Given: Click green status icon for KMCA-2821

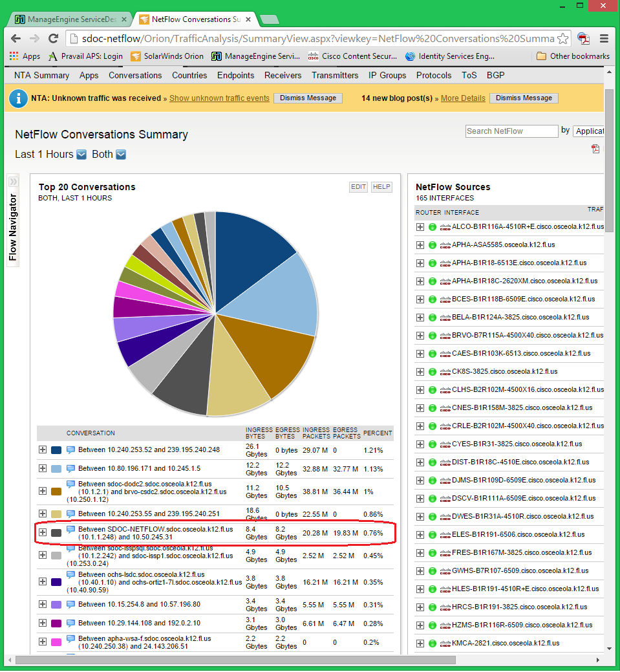Looking at the screenshot, I should tap(433, 644).
